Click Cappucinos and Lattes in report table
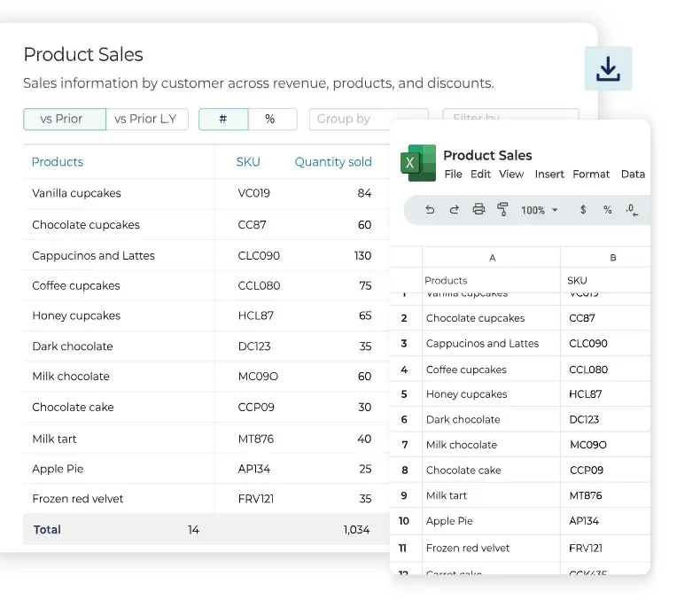This screenshot has height=599, width=700. (x=93, y=256)
